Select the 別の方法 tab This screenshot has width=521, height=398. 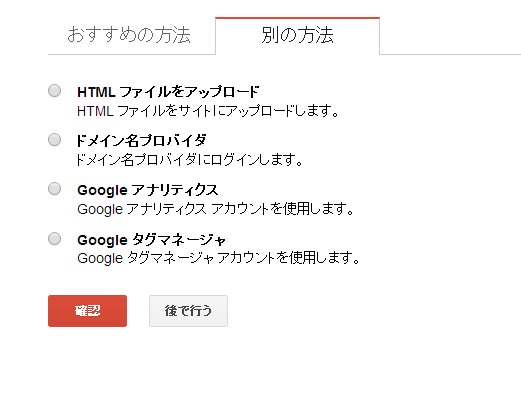(x=297, y=35)
